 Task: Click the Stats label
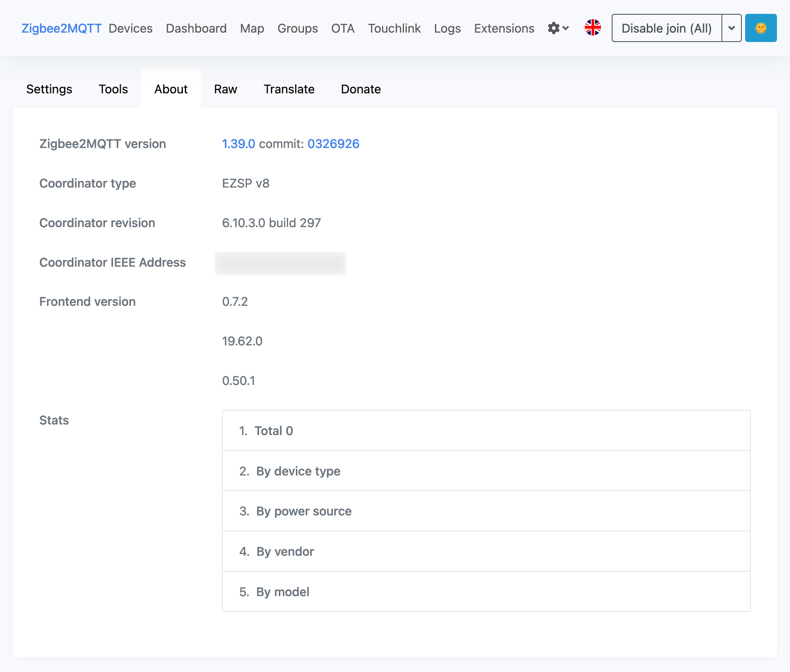[54, 420]
